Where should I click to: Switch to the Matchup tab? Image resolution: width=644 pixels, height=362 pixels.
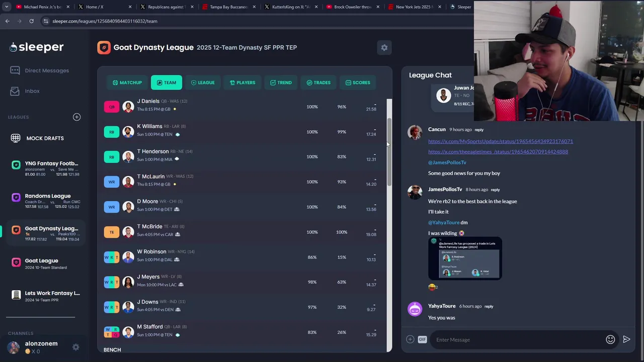127,82
